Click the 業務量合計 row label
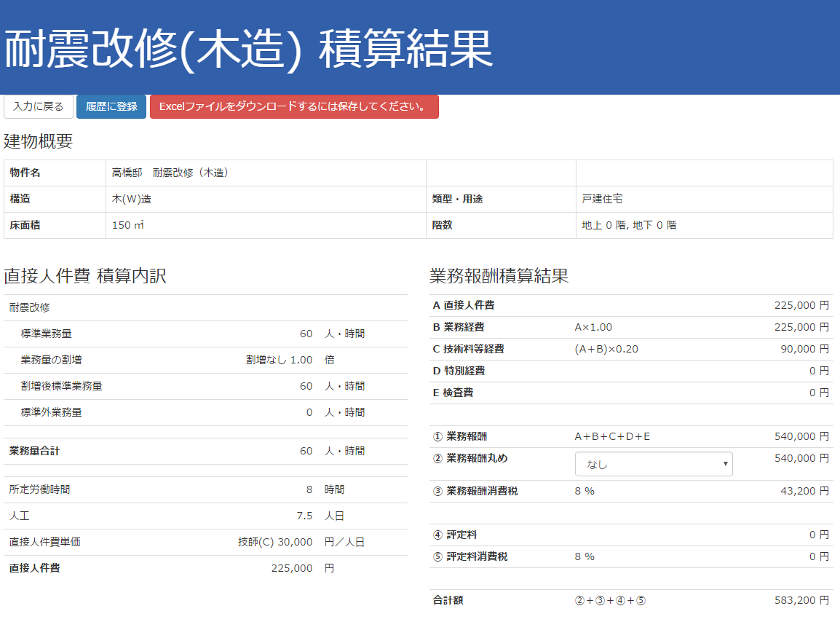Viewport: 840px width, 622px height. pos(34,451)
